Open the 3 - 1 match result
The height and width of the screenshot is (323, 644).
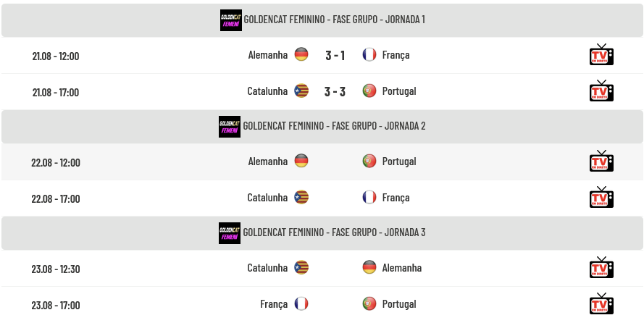tap(335, 55)
